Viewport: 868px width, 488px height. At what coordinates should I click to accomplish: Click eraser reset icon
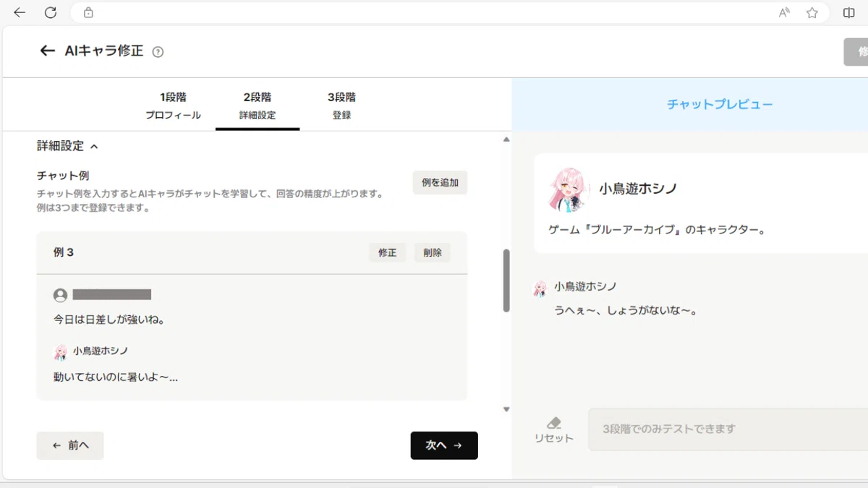[554, 423]
